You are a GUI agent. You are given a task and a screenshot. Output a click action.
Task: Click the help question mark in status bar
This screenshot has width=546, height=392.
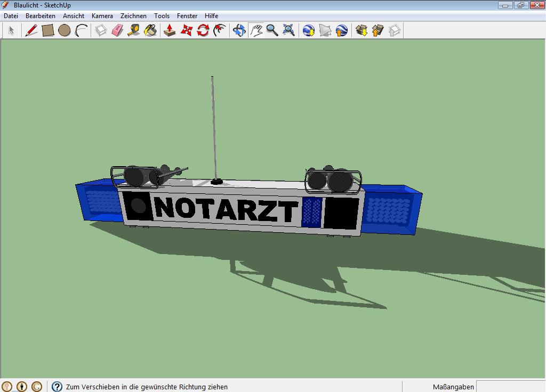[x=57, y=387]
